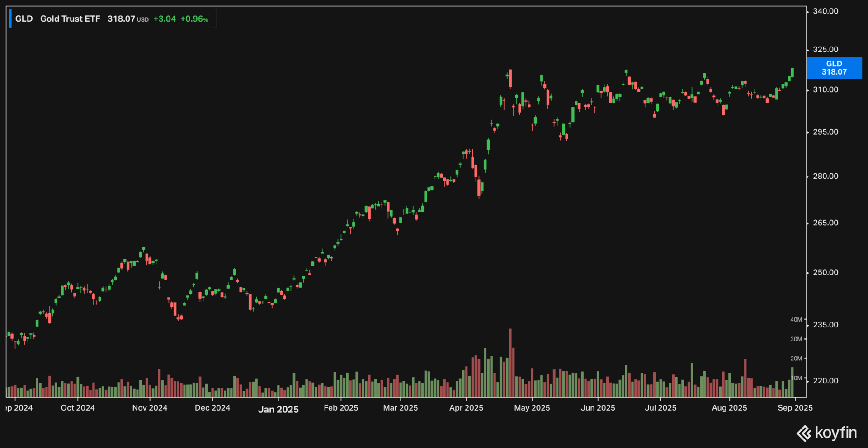Click the Gold Trust ETF name label
Image resolution: width=868 pixels, height=448 pixels.
pos(70,19)
